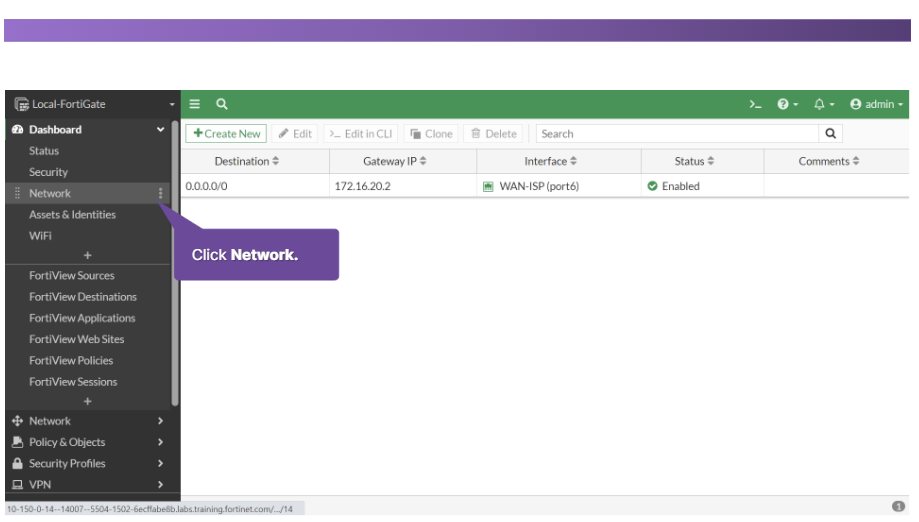Click the search magnifier button beside Search field
This screenshot has width=919, height=522.
point(830,134)
